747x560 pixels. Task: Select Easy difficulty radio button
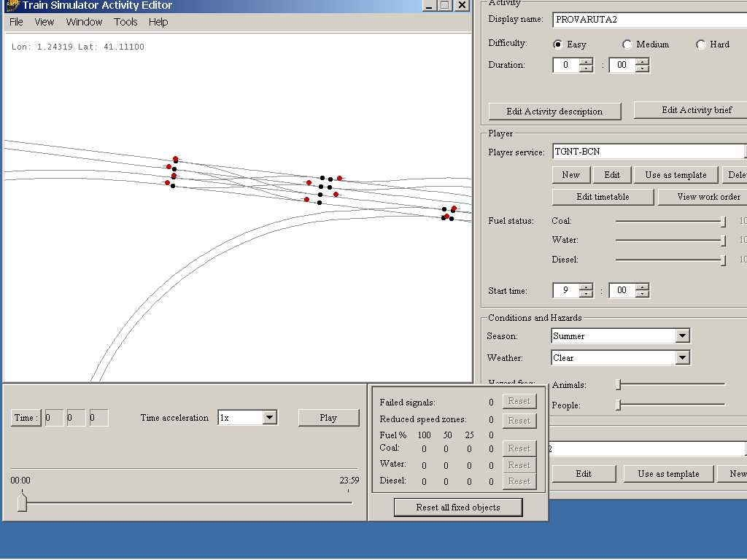tap(559, 44)
